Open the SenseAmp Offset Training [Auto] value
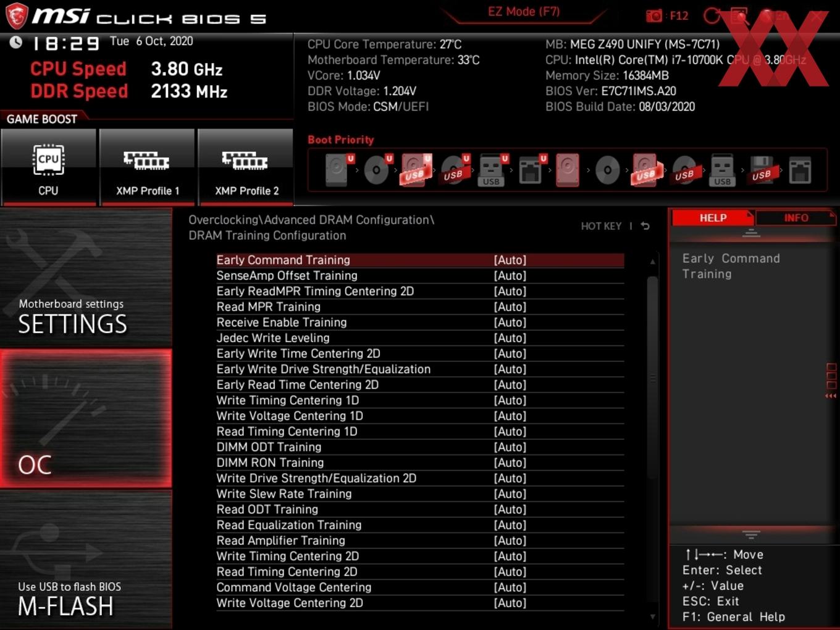This screenshot has height=630, width=840. coord(510,275)
